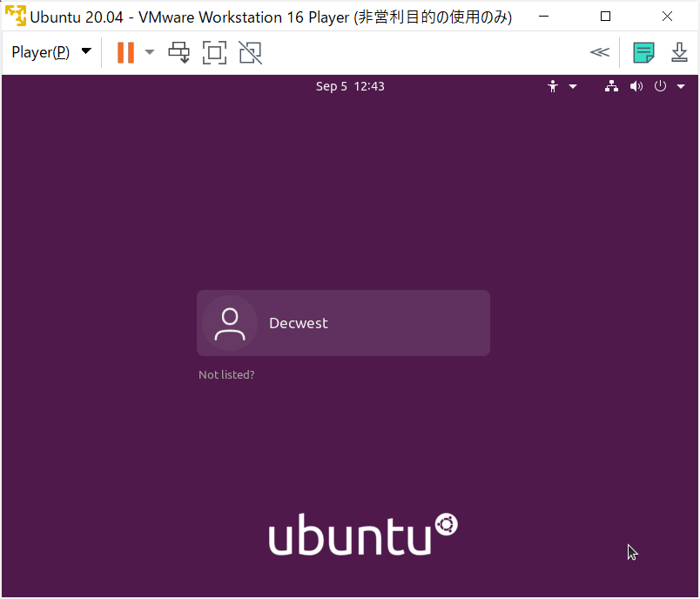Minimize the VMware Player window
The height and width of the screenshot is (599, 700).
543,17
